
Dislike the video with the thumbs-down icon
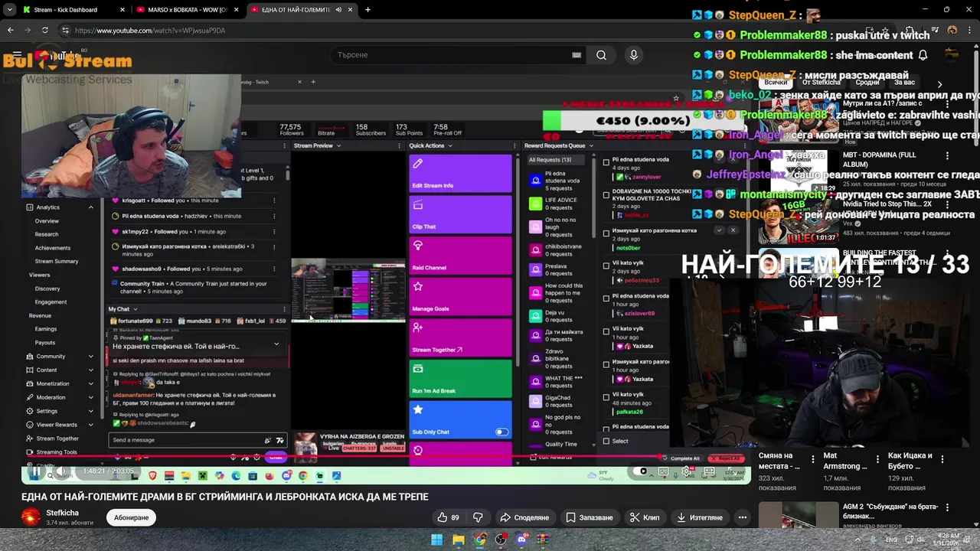pos(478,517)
